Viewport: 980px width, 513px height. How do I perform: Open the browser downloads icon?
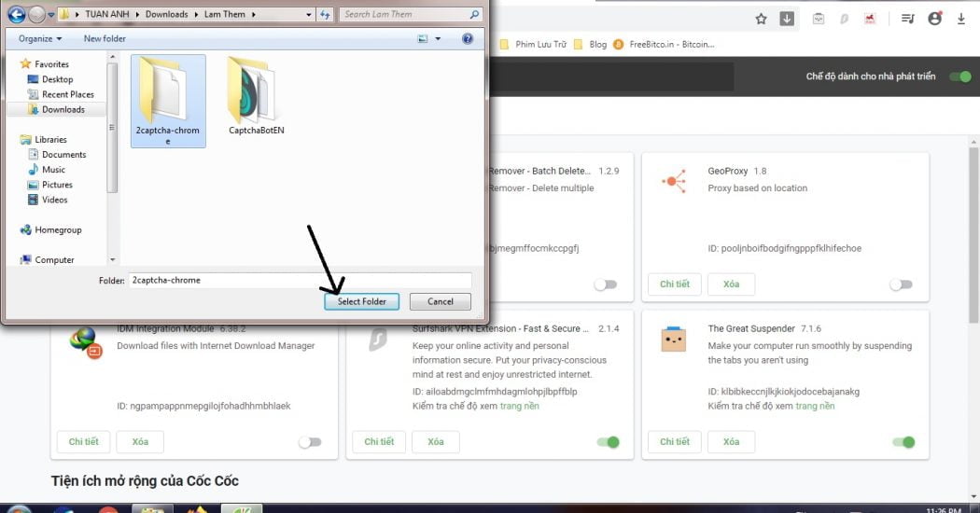pos(787,19)
